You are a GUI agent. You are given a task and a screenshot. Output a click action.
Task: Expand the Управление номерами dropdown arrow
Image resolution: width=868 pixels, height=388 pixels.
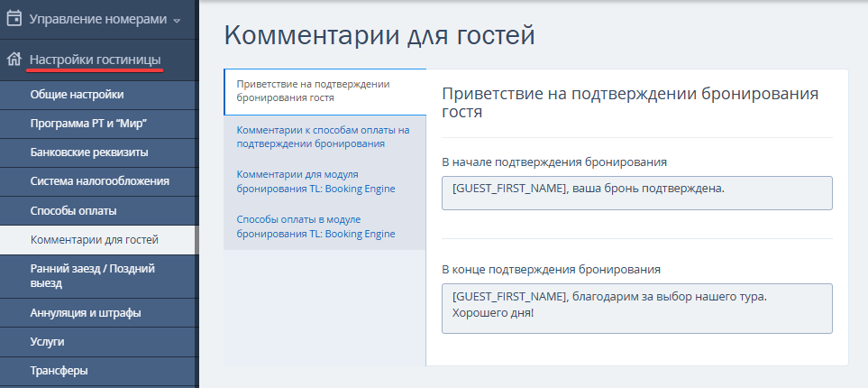177,21
